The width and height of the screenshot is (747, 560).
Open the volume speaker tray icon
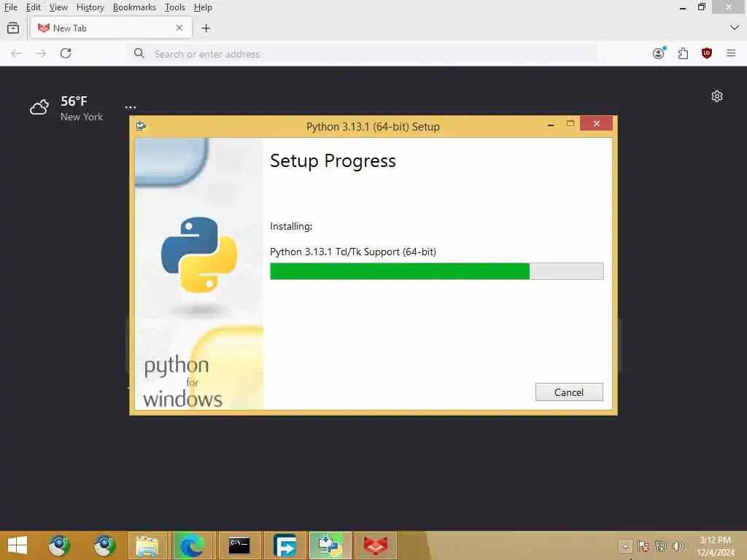pyautogui.click(x=678, y=546)
